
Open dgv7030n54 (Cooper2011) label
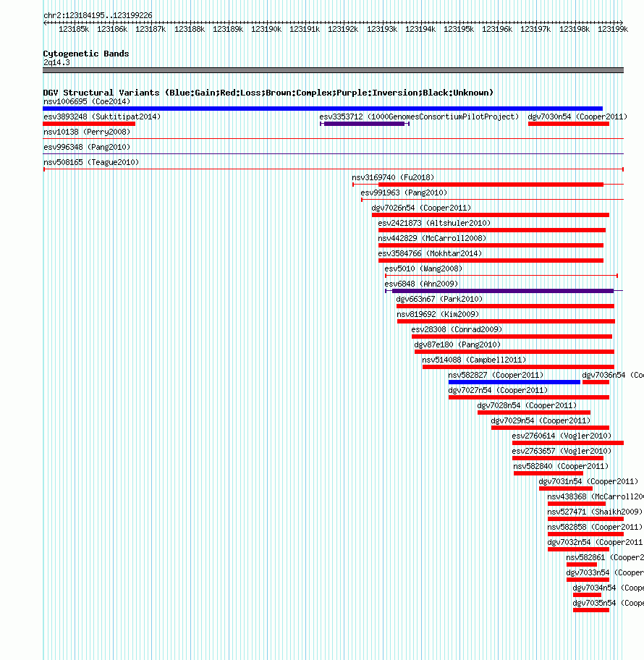[577, 117]
